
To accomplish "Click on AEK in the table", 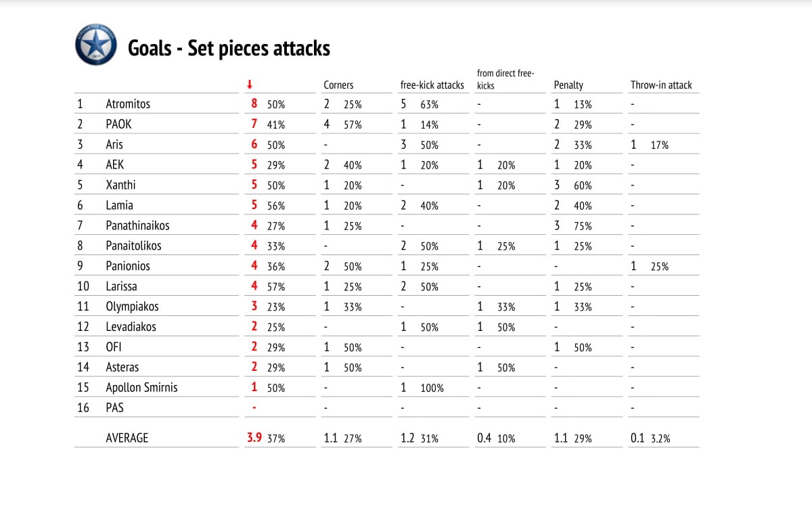I will [115, 165].
